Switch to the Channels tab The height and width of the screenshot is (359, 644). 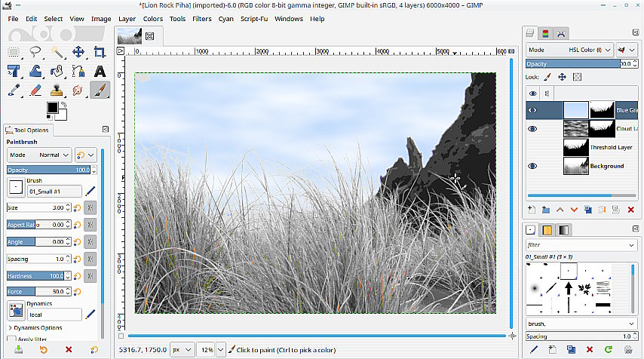pyautogui.click(x=545, y=34)
